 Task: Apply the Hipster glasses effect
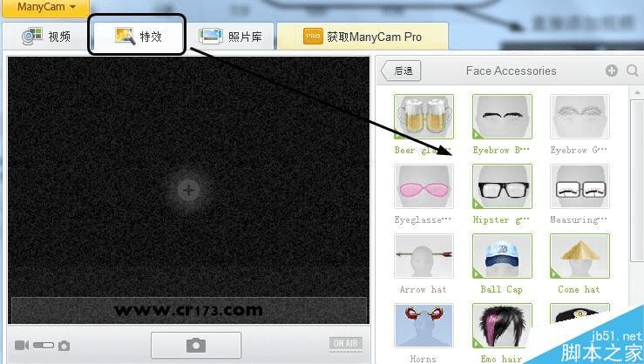tap(502, 186)
